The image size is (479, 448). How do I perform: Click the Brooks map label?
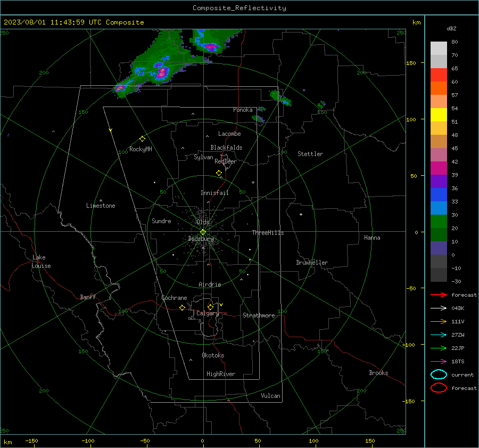[x=378, y=373]
